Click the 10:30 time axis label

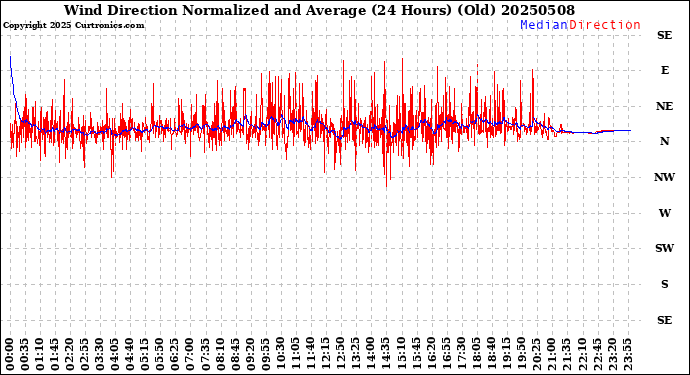point(280,354)
